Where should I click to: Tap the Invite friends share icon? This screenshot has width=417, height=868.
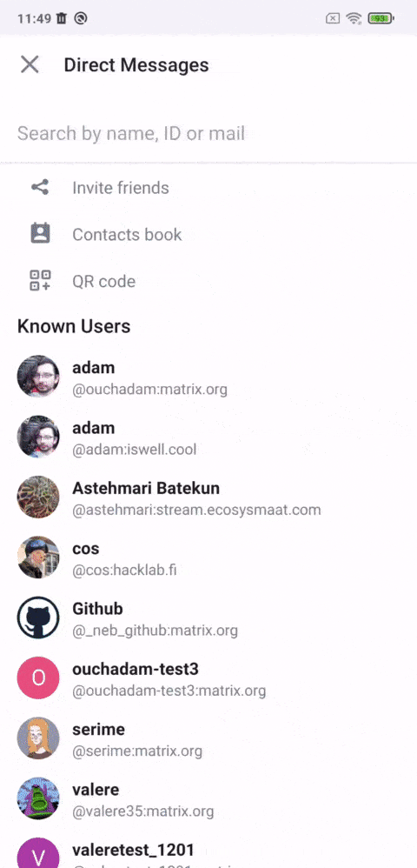40,188
